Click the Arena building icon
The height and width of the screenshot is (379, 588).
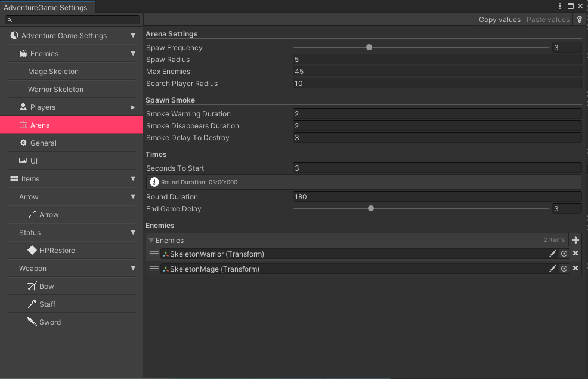[23, 125]
